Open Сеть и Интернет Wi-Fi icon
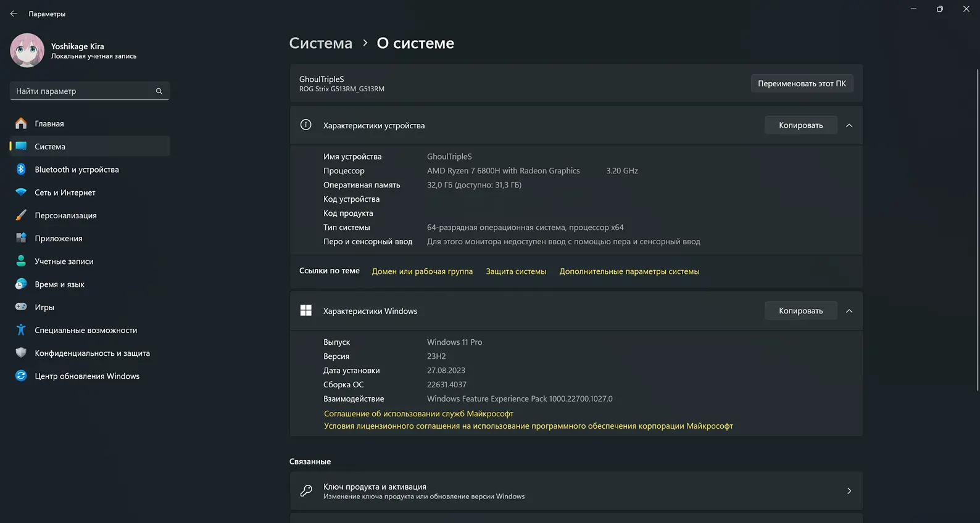This screenshot has height=523, width=980. [x=21, y=192]
